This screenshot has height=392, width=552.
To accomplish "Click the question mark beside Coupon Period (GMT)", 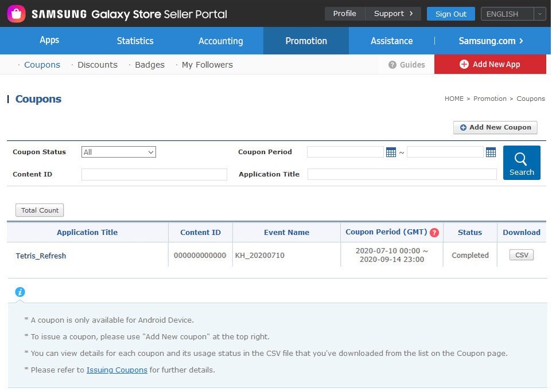I will [434, 232].
